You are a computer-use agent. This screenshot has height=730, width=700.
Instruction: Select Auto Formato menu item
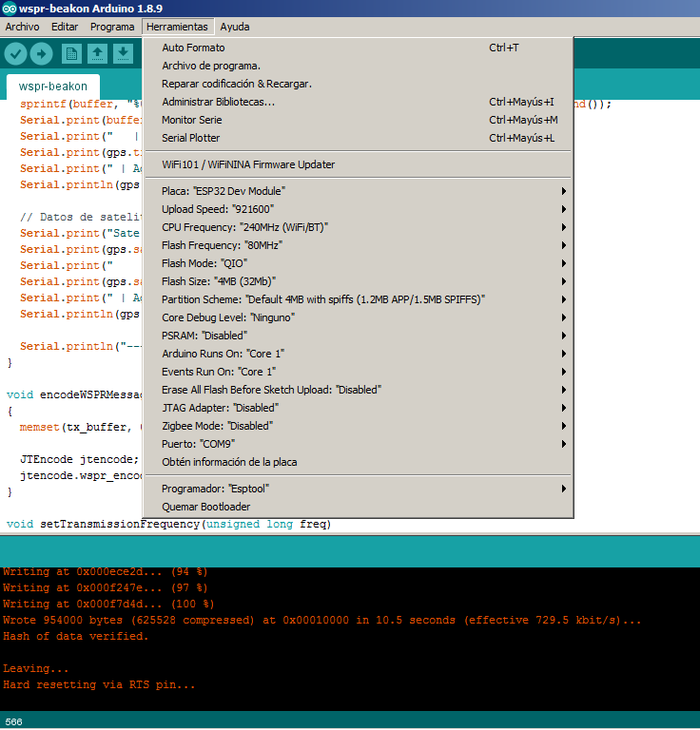pos(193,48)
